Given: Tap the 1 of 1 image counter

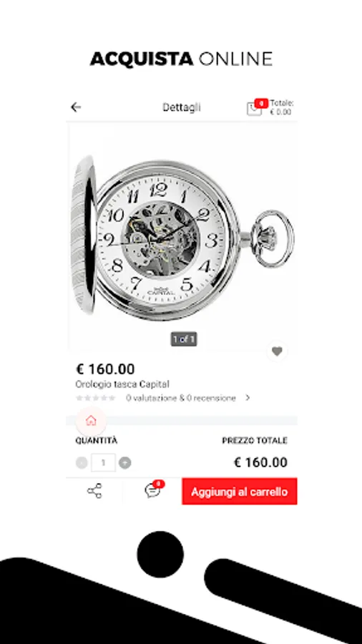Looking at the screenshot, I should pos(184,339).
